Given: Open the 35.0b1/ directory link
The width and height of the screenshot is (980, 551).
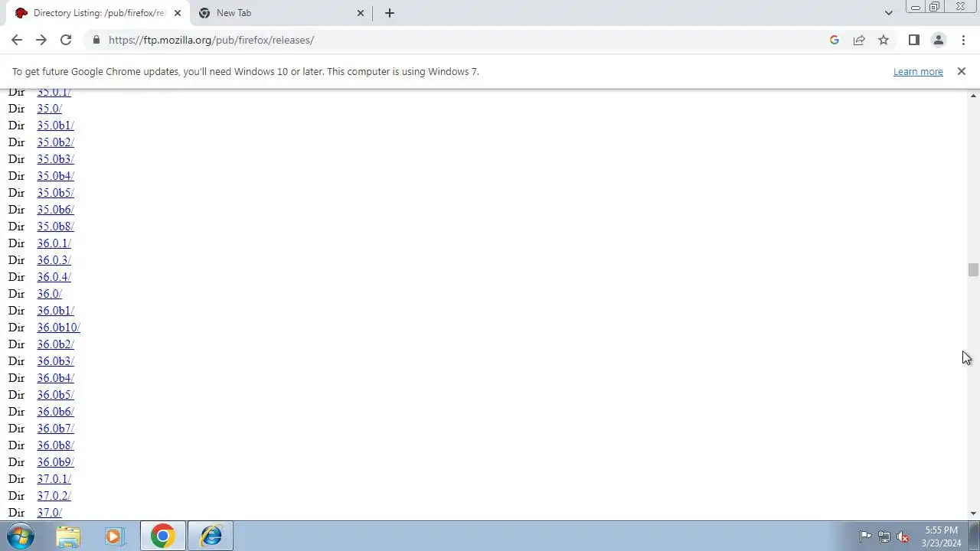Looking at the screenshot, I should click(56, 126).
